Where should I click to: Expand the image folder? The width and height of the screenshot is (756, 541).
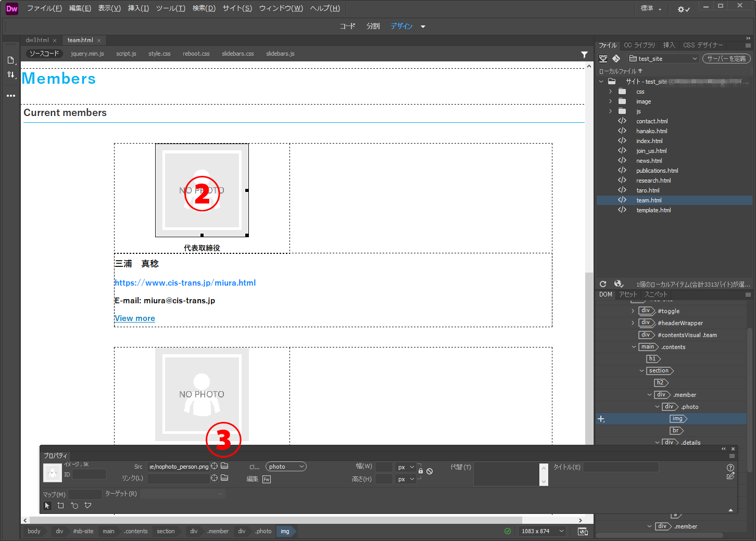610,101
